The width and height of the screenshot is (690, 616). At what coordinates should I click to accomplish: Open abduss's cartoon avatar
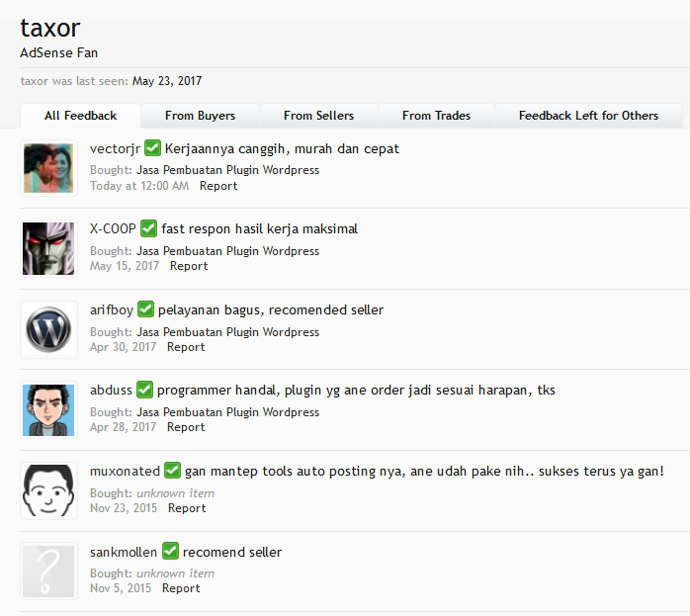[48, 410]
